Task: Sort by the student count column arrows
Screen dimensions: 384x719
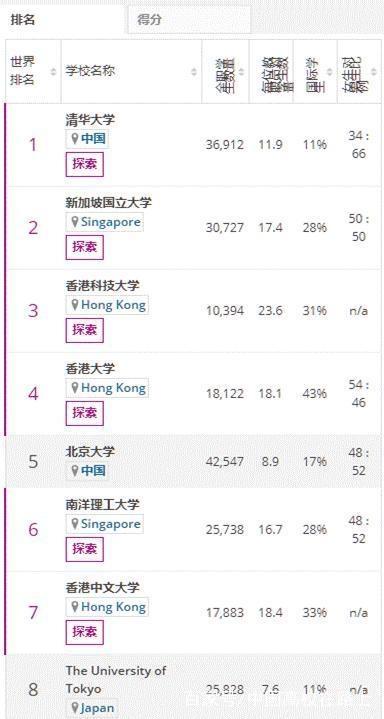Action: [241, 72]
